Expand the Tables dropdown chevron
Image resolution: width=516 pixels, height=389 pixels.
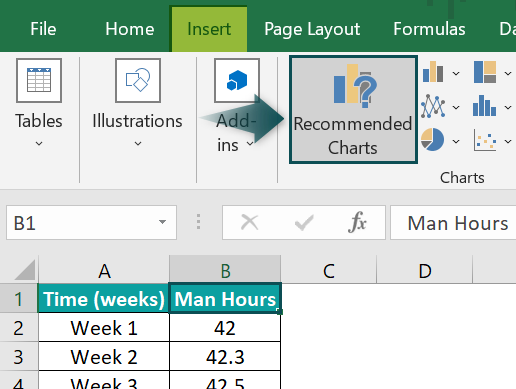coord(39,144)
